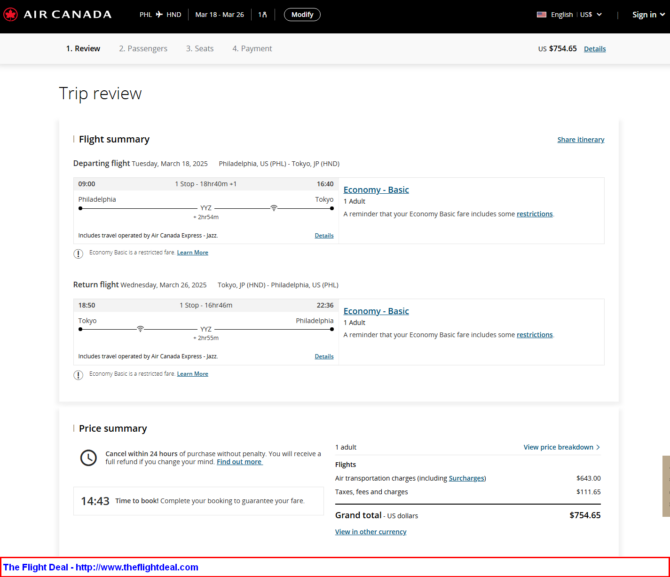
Task: Click the US flag language icon
Action: click(541, 15)
